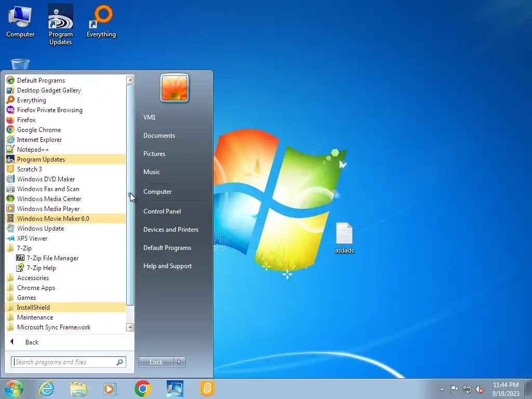Launch Windows Media Player from the taskbar
The image size is (532, 399).
pyautogui.click(x=110, y=389)
